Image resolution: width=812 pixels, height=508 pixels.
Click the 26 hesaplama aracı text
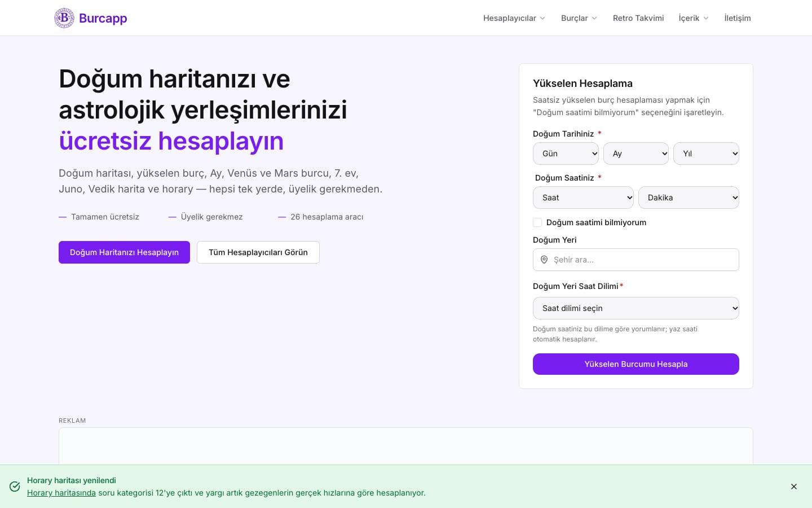327,217
